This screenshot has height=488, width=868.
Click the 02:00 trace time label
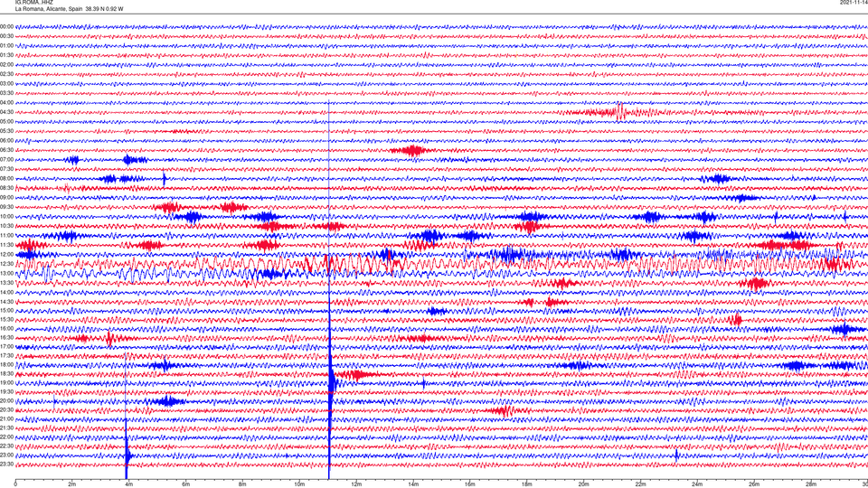[x=6, y=65]
